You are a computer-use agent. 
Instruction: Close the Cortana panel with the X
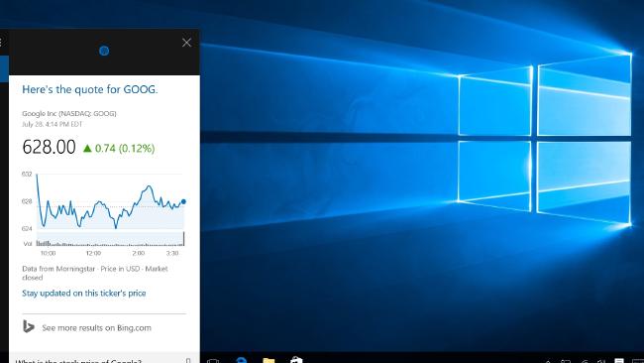pyautogui.click(x=186, y=43)
